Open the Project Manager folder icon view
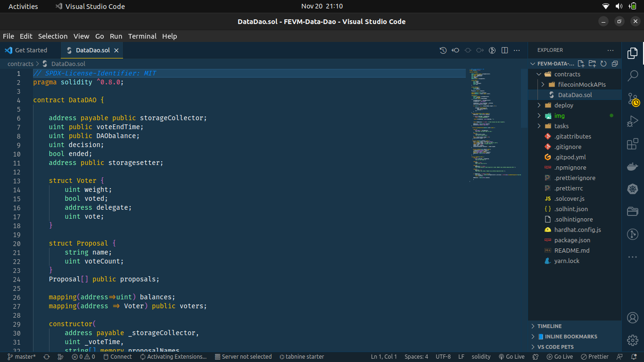The height and width of the screenshot is (362, 644). pyautogui.click(x=633, y=212)
